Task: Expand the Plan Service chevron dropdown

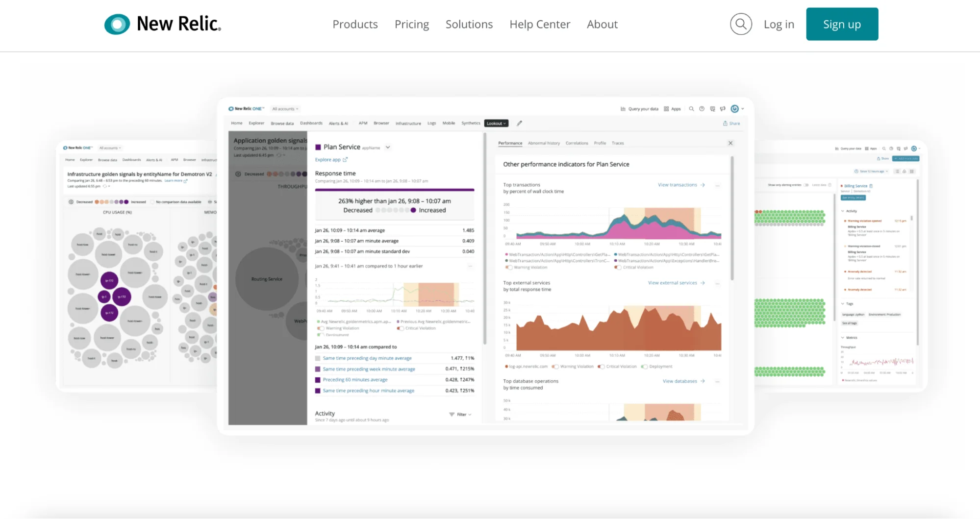Action: [388, 148]
